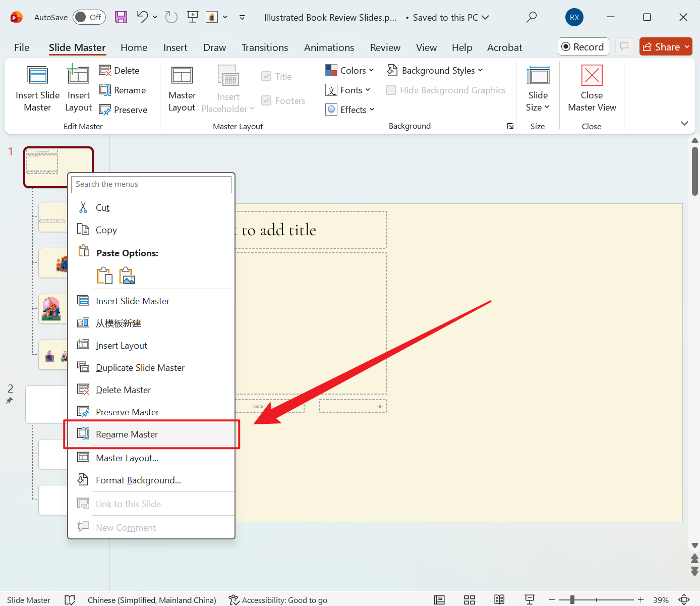Toggle the Hide Background Graphics checkbox

point(391,90)
